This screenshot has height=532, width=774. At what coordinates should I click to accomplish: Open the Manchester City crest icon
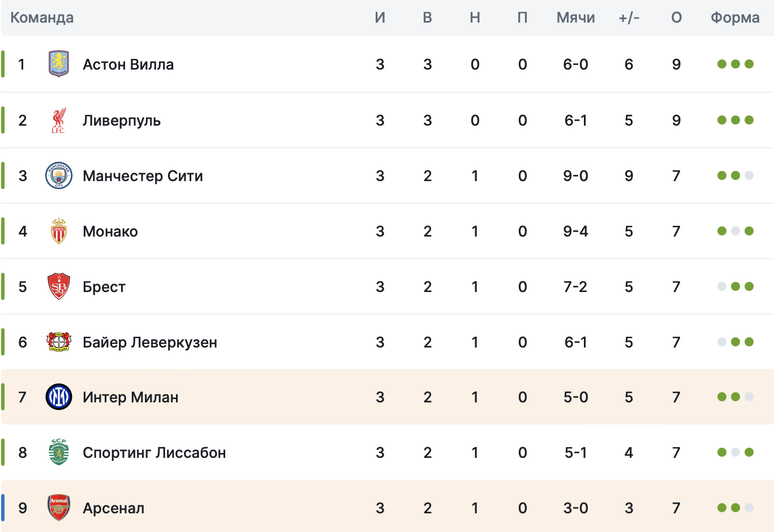point(58,175)
